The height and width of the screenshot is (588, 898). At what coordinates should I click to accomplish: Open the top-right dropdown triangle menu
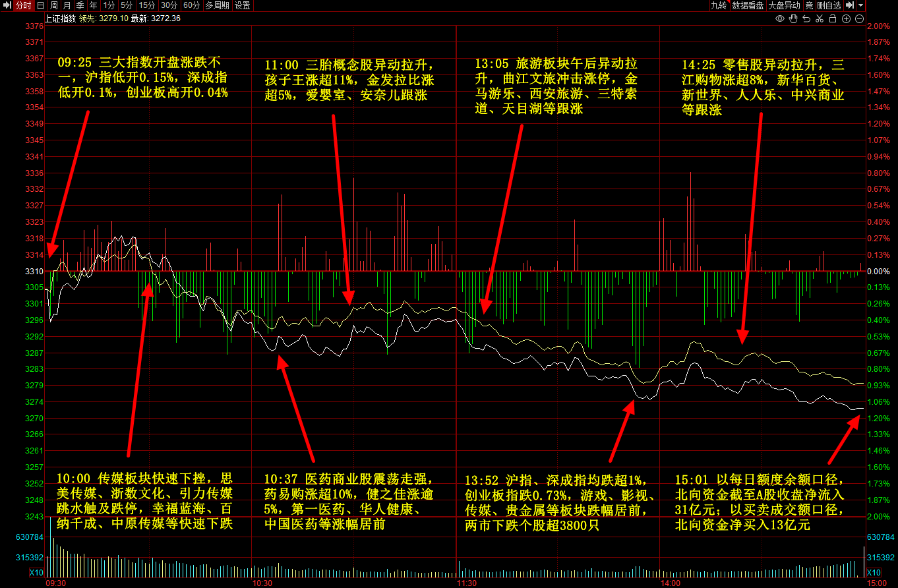[x=861, y=5]
